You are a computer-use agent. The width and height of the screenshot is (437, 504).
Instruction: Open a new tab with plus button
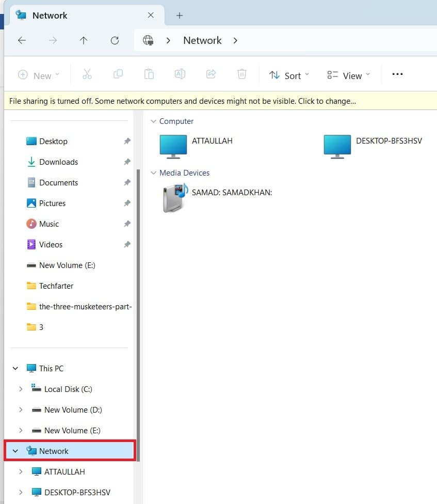pyautogui.click(x=180, y=15)
